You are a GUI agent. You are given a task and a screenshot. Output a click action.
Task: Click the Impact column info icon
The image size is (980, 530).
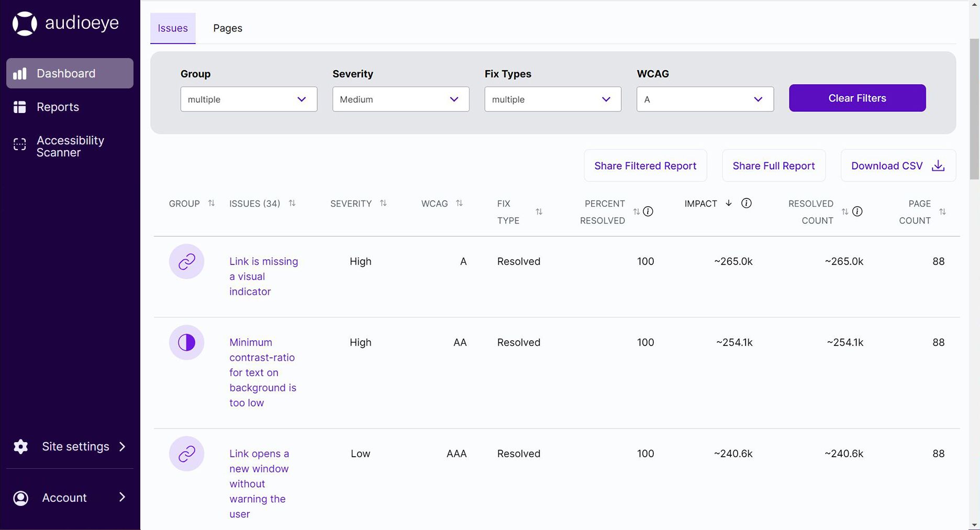[x=747, y=204]
